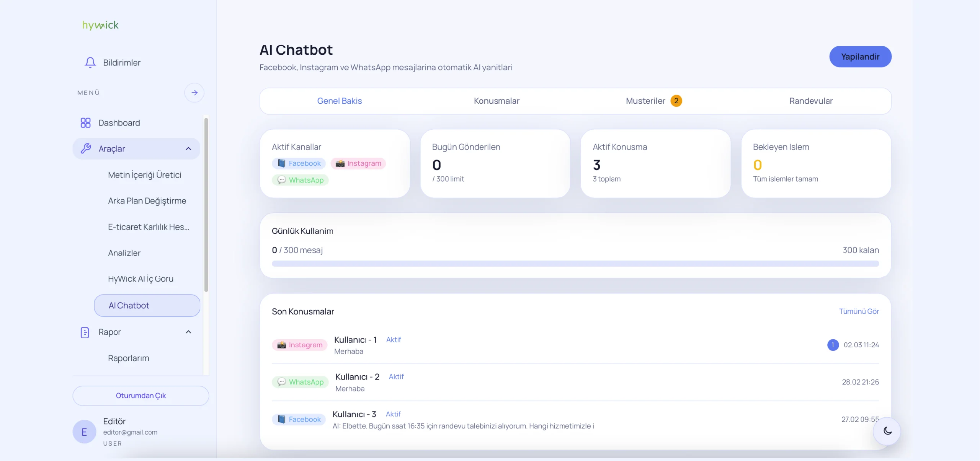
Task: Click the menu collapse arrow icon
Action: pyautogui.click(x=194, y=93)
